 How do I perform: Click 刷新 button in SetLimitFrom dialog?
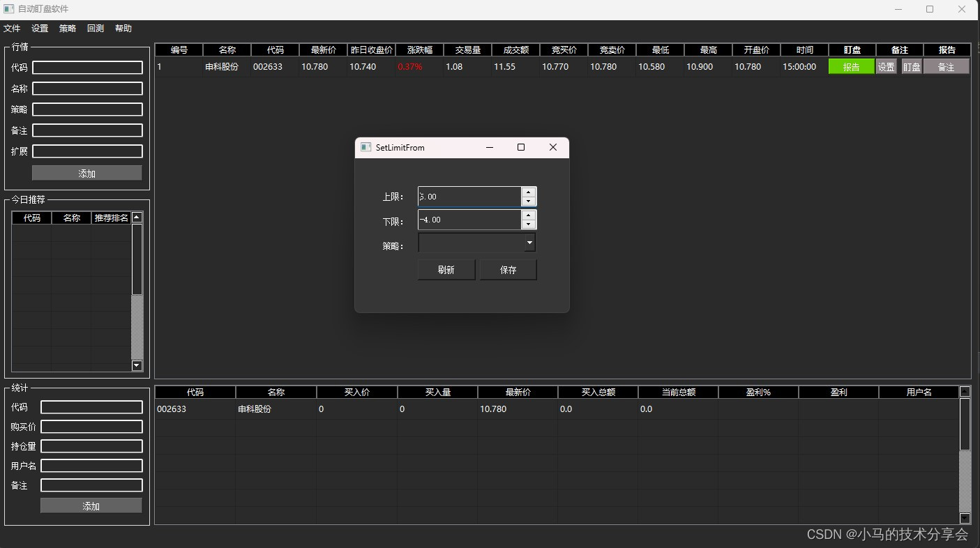coord(446,270)
